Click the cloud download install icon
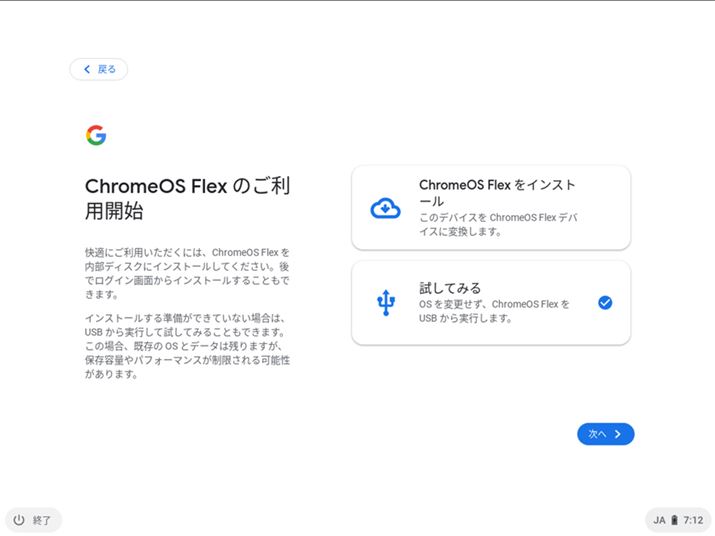Image resolution: width=715 pixels, height=536 pixels. click(x=385, y=209)
